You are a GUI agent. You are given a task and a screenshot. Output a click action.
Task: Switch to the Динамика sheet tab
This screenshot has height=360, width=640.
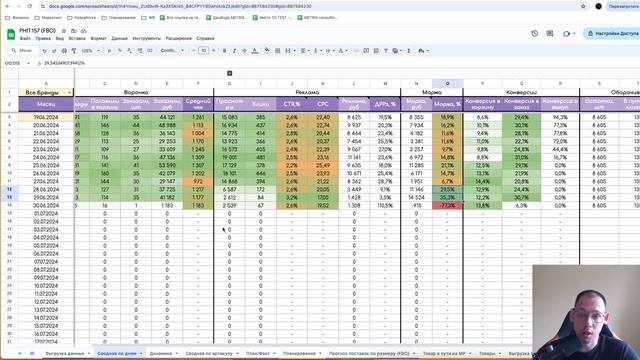(x=161, y=353)
